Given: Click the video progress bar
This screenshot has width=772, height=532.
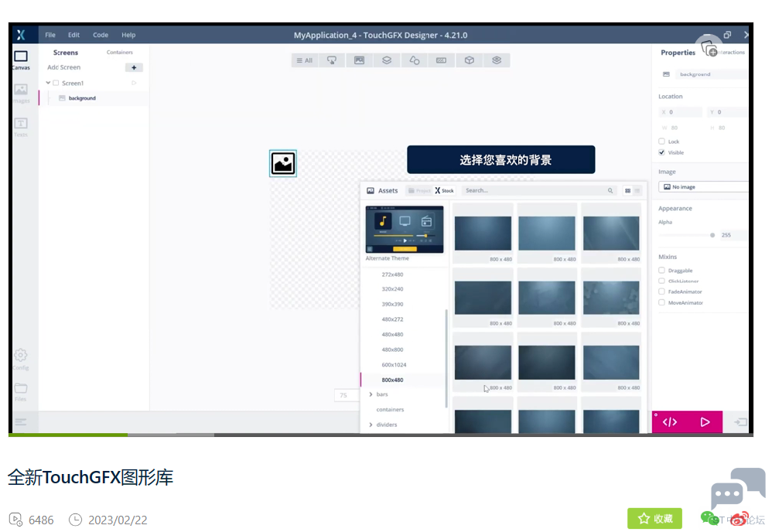Looking at the screenshot, I should (x=381, y=435).
